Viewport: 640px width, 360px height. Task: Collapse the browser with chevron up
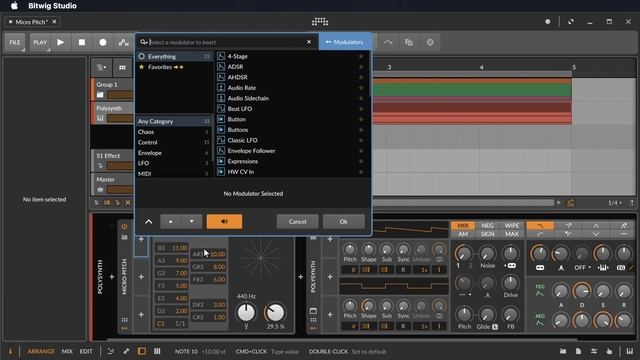[149, 222]
